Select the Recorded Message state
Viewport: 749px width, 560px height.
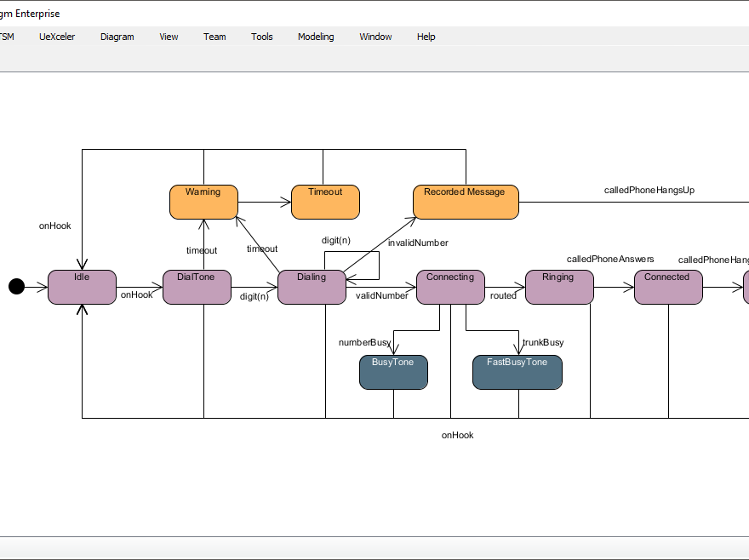pos(465,202)
